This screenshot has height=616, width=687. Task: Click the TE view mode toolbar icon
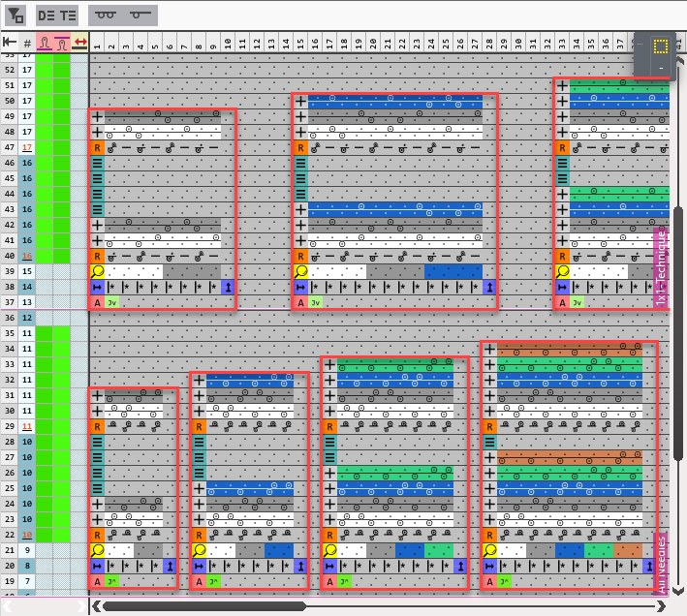tap(68, 15)
